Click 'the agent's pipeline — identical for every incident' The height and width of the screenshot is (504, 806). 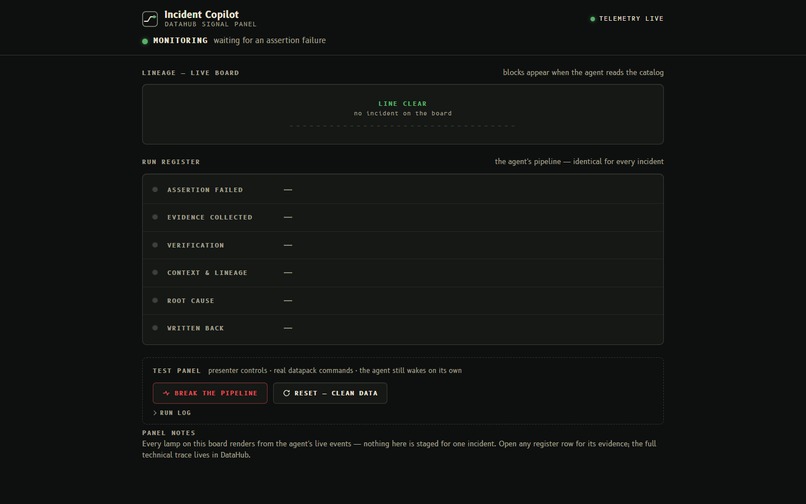point(579,161)
